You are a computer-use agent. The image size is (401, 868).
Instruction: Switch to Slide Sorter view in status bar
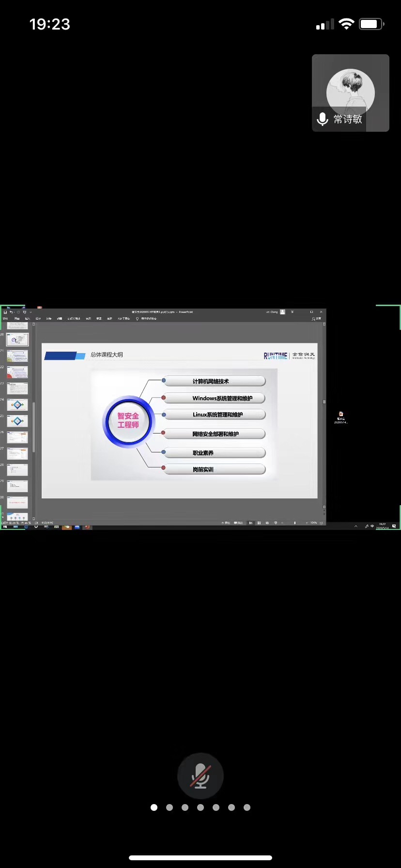pos(259,523)
